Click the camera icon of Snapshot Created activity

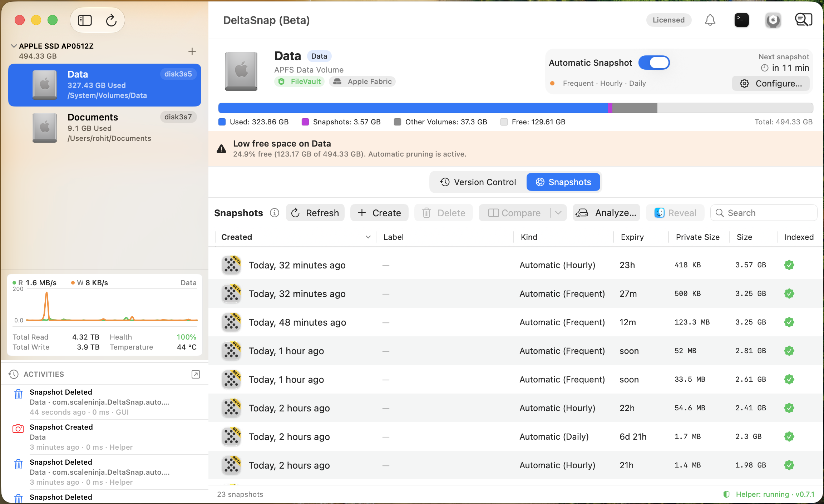pos(18,429)
